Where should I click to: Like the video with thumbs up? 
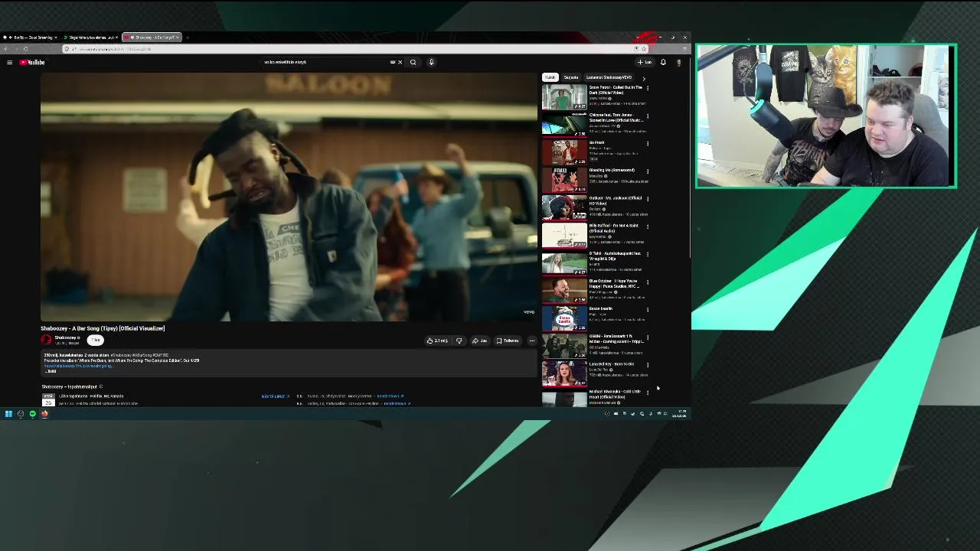coord(437,341)
